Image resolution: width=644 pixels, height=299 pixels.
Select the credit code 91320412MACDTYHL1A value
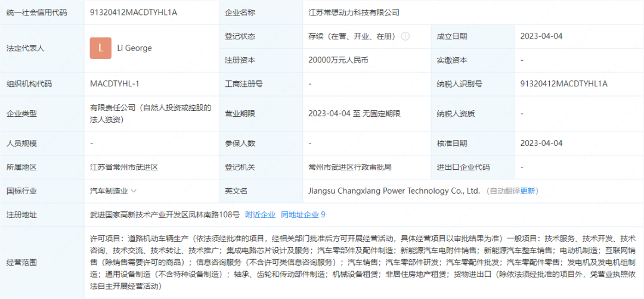tap(134, 13)
